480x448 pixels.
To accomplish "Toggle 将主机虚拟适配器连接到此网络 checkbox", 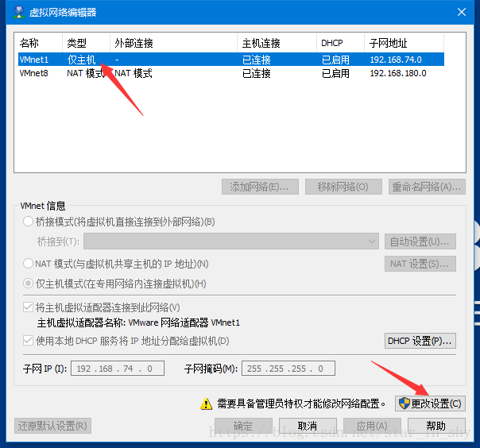I will click(x=28, y=307).
